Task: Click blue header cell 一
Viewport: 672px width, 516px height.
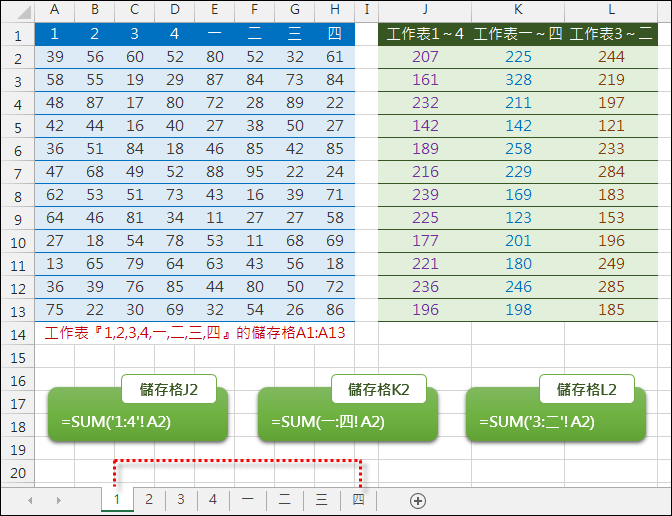Action: tap(214, 34)
